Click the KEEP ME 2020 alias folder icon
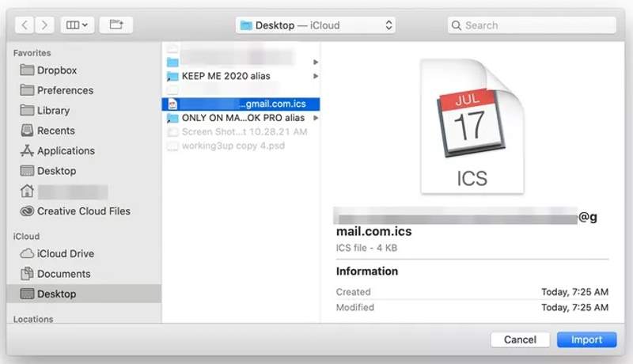This screenshot has width=633, height=364. click(172, 76)
